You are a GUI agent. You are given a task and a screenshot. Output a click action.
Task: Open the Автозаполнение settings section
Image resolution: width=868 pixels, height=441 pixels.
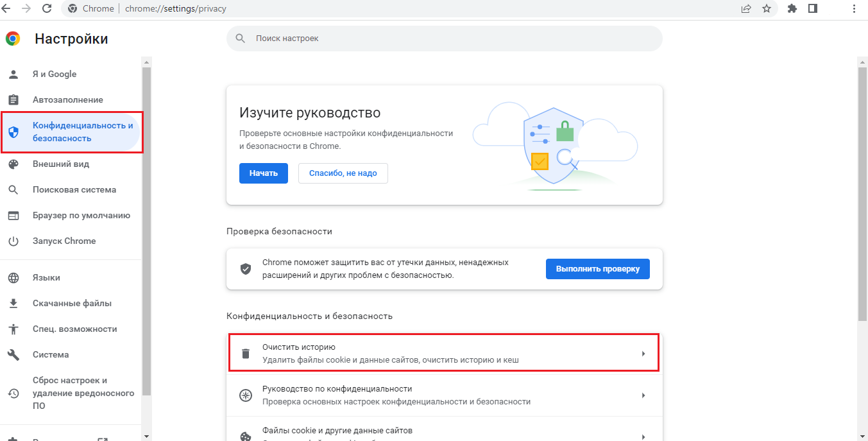[68, 100]
